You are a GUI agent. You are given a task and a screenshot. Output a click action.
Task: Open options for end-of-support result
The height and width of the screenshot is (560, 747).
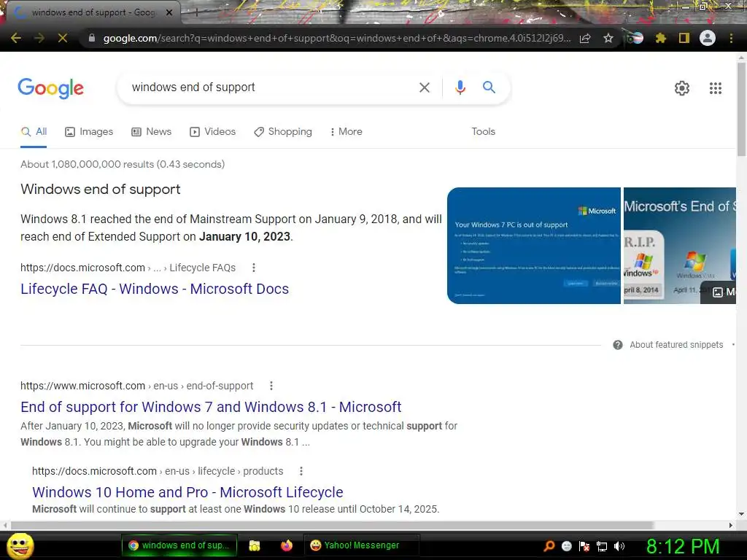(x=271, y=386)
